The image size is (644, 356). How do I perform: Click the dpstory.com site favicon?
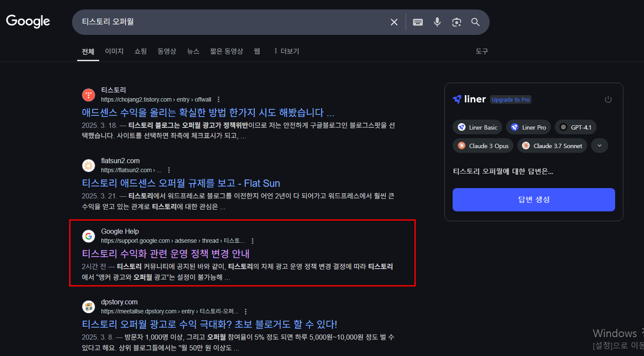click(88, 306)
